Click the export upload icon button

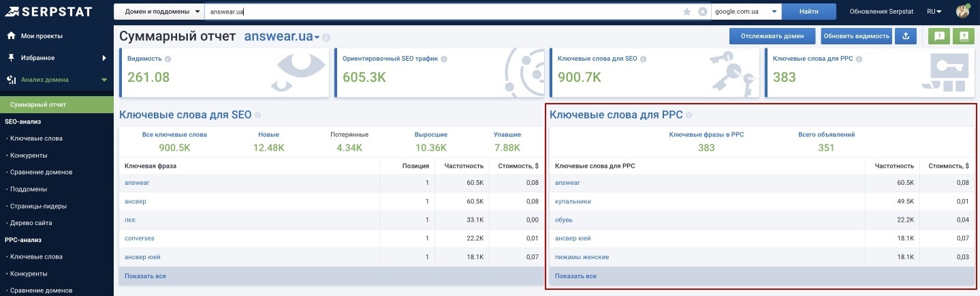pos(905,36)
